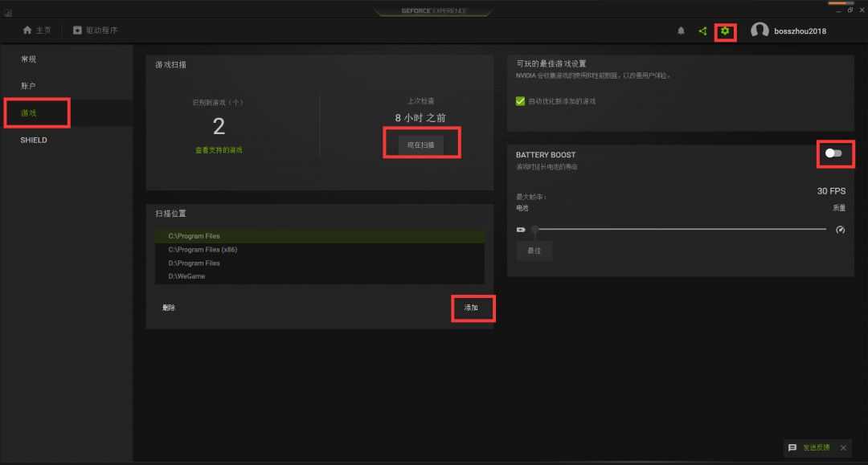
Task: Dismiss the feedback bar with its X
Action: (x=843, y=447)
